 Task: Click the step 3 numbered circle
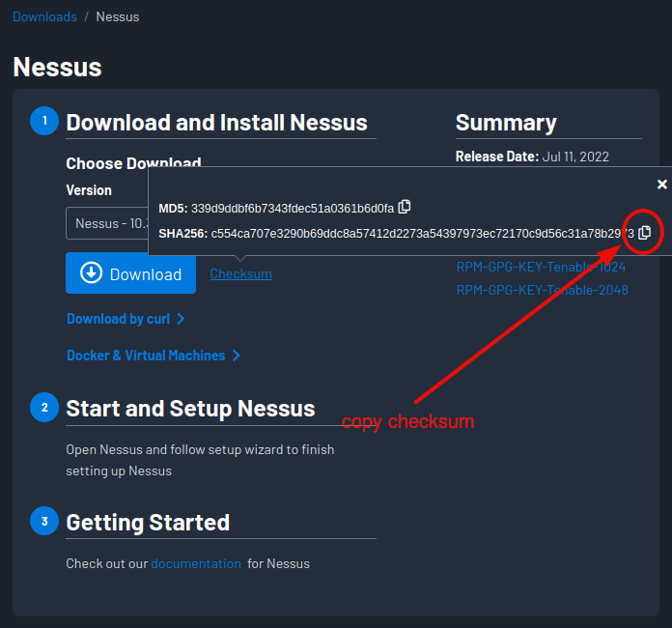click(x=43, y=522)
